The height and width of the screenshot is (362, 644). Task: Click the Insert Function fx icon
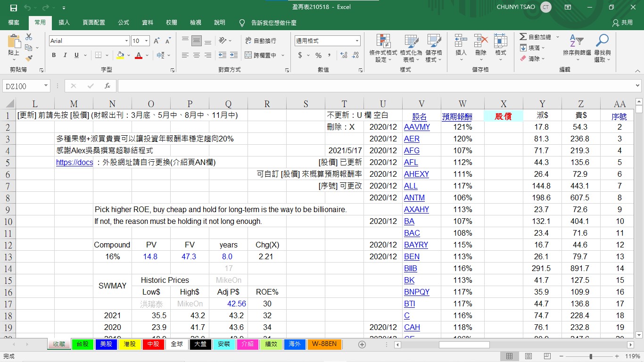point(107,86)
